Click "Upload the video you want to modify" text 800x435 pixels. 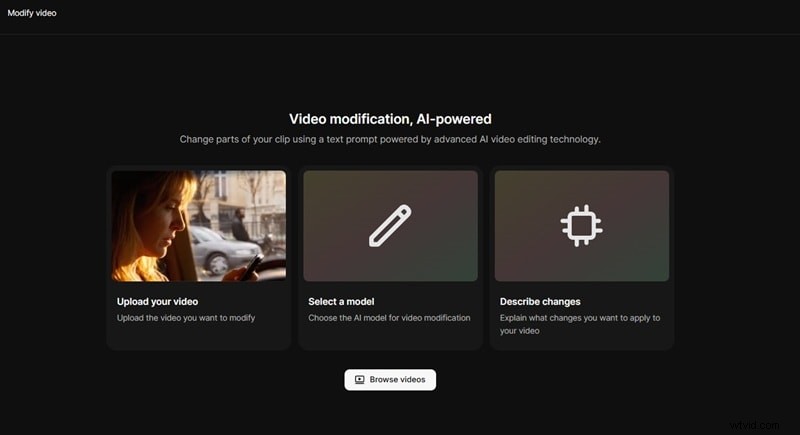[x=186, y=318]
